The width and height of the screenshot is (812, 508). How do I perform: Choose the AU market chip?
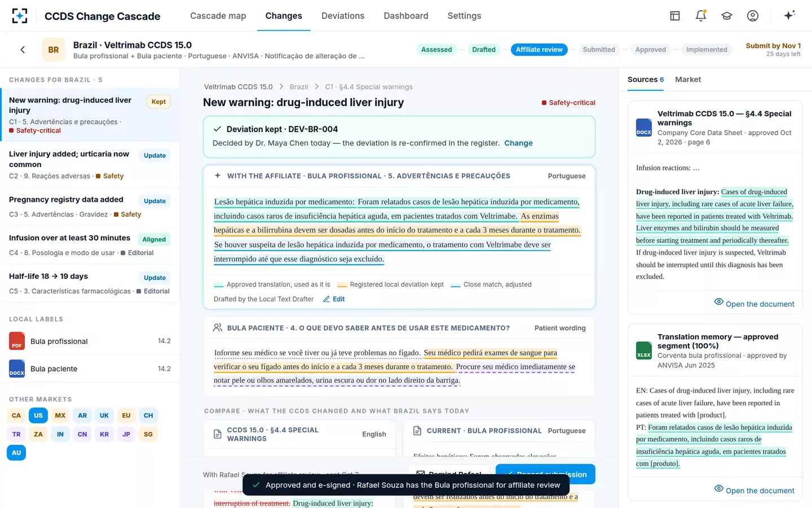(x=16, y=453)
